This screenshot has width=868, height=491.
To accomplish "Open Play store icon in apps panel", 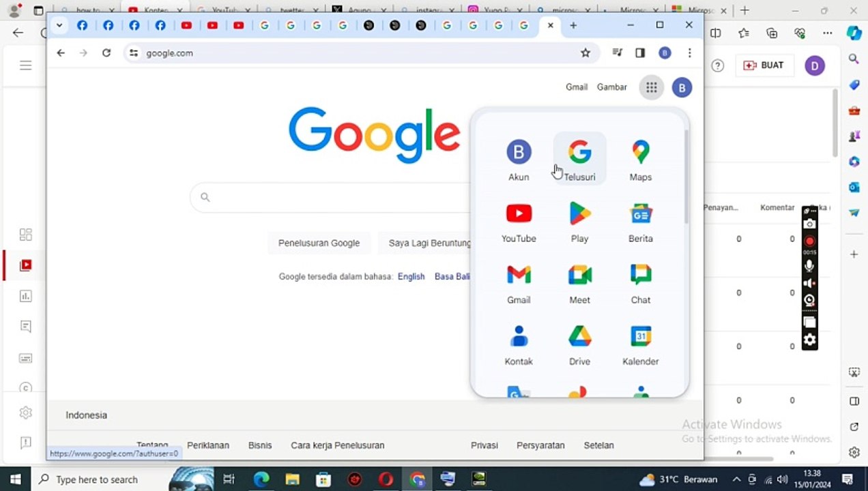I will click(579, 222).
